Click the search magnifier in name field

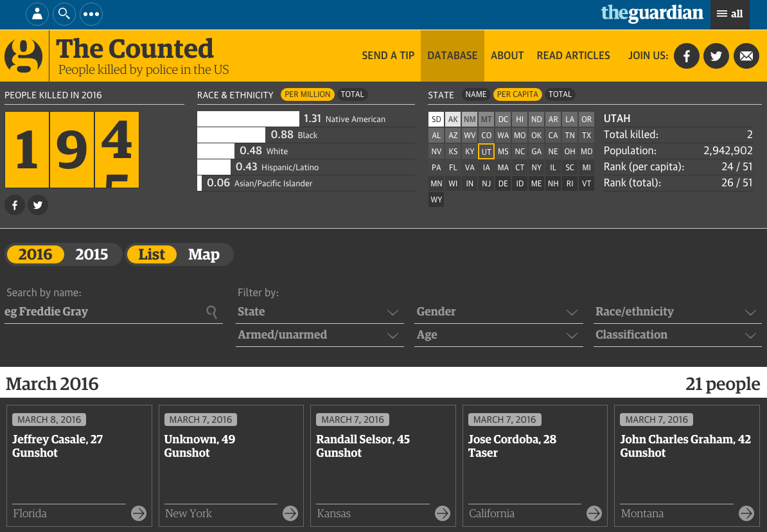[x=212, y=312]
